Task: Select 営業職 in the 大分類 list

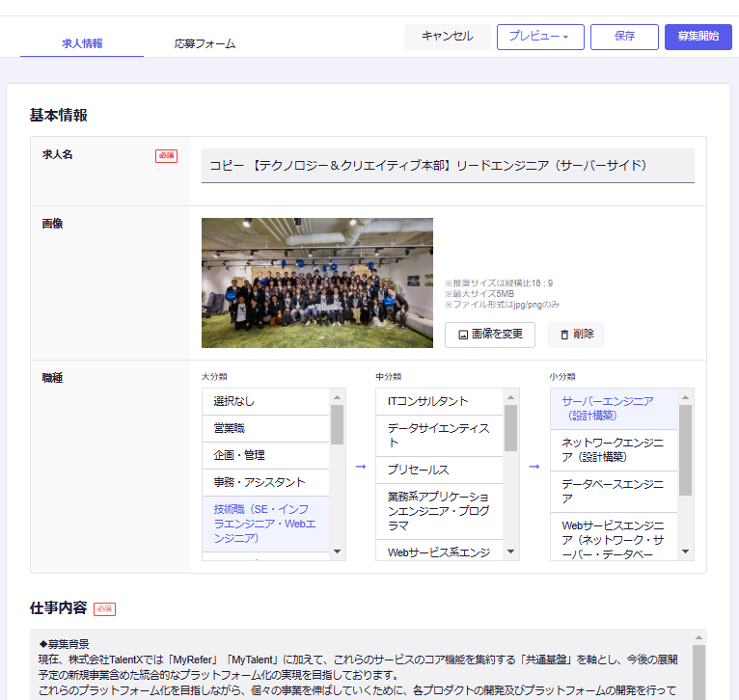Action: tap(265, 428)
